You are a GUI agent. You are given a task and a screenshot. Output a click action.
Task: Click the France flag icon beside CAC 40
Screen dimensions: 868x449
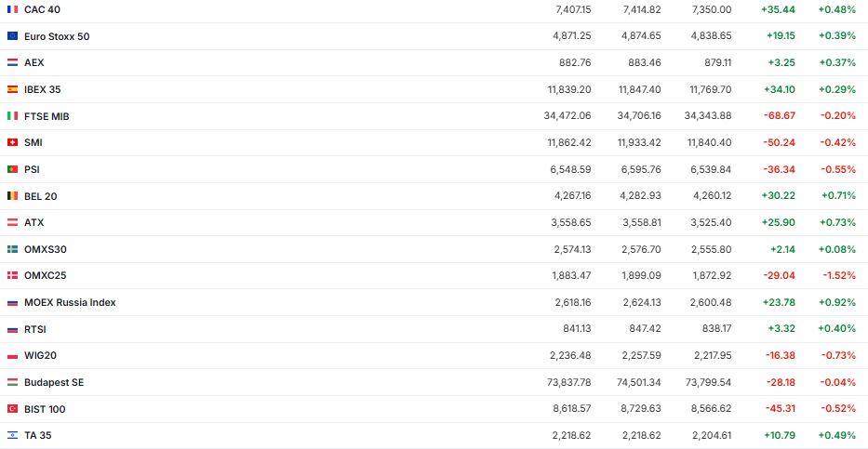12,9
